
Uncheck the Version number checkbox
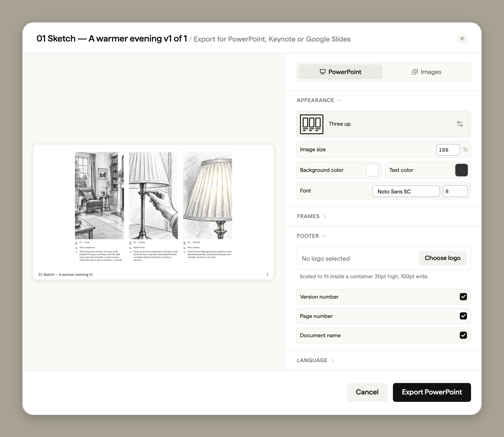463,297
